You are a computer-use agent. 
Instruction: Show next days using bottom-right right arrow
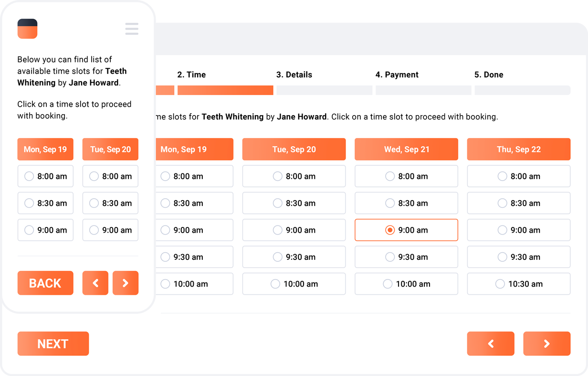(547, 344)
